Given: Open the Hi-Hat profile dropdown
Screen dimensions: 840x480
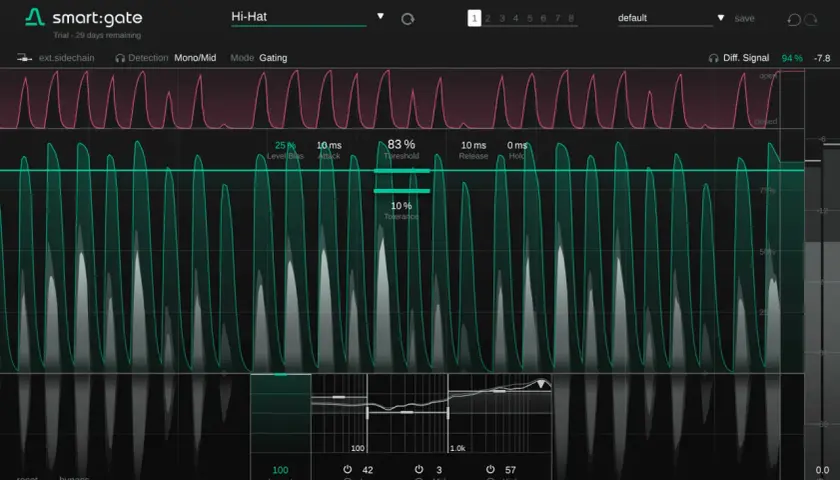Looking at the screenshot, I should coord(380,16).
